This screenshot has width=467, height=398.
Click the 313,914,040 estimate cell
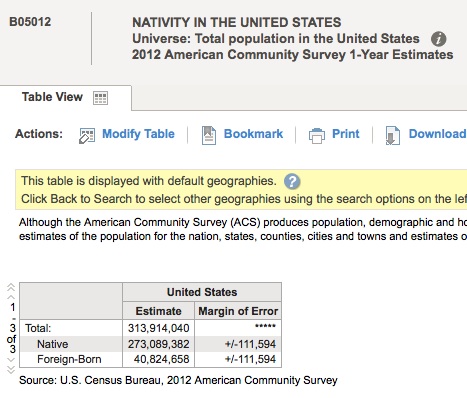158,328
